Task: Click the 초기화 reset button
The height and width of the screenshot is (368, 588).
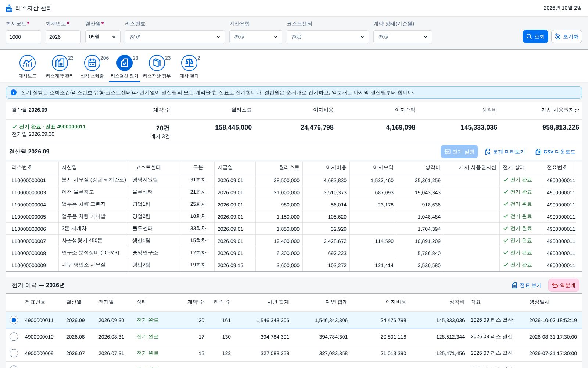Action: [566, 36]
